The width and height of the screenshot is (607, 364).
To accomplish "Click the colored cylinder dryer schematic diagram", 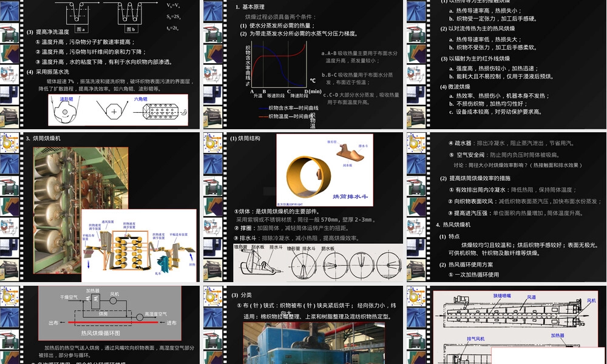I will click(x=139, y=246).
